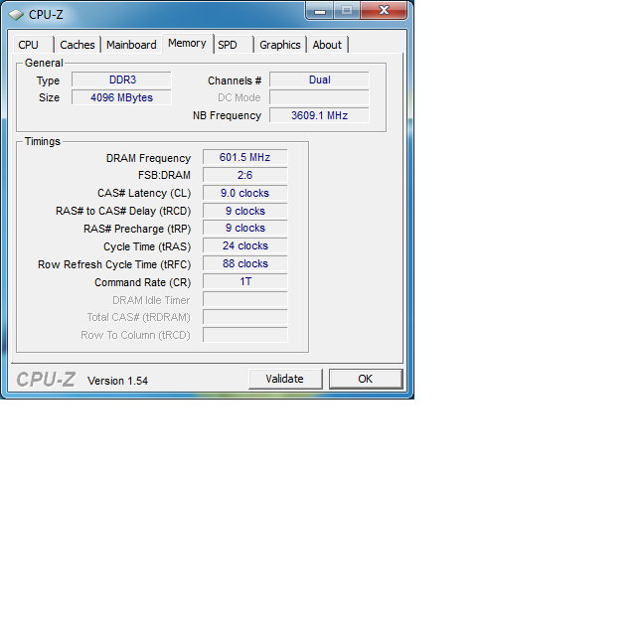Click the CAS# Latency (CL) label
Screen dimensions: 644x644
pyautogui.click(x=144, y=193)
